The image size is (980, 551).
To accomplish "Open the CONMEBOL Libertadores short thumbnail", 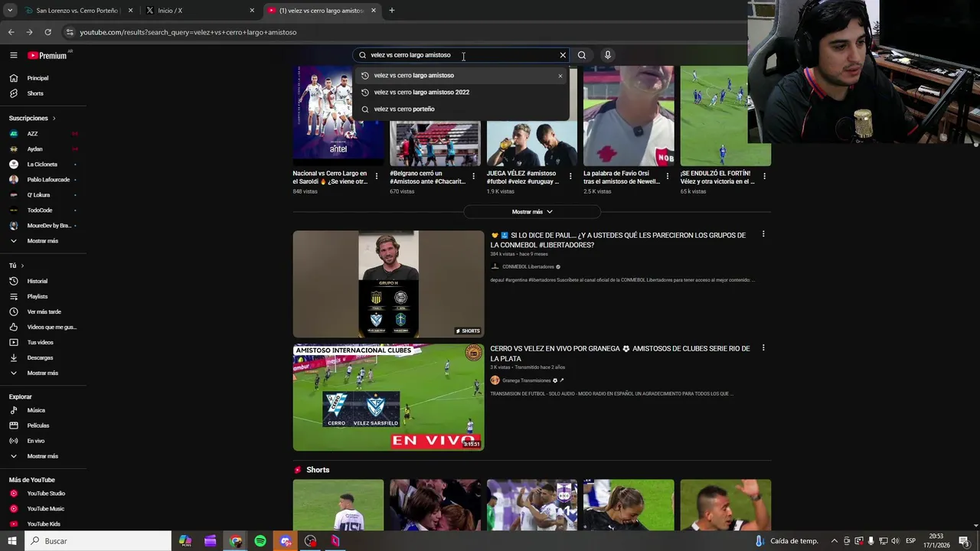I will (x=388, y=284).
